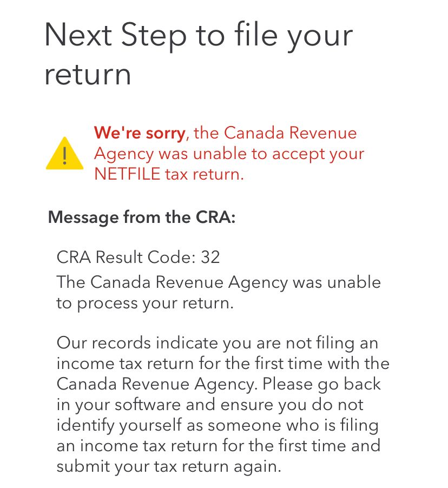Click the "Canada Revenue Agency. Please go back" line
Viewport: 448px width, 488px height.
(x=219, y=384)
